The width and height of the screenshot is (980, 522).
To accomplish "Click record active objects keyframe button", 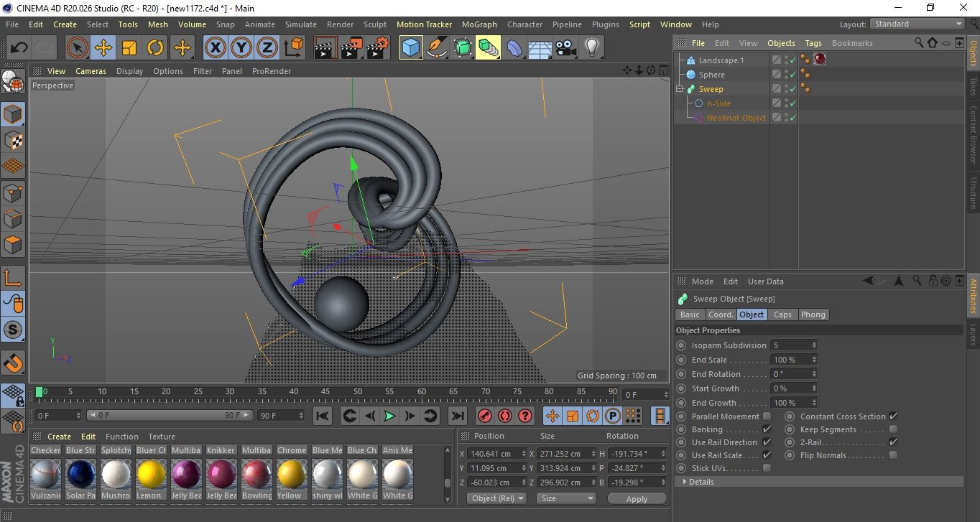I will point(485,416).
